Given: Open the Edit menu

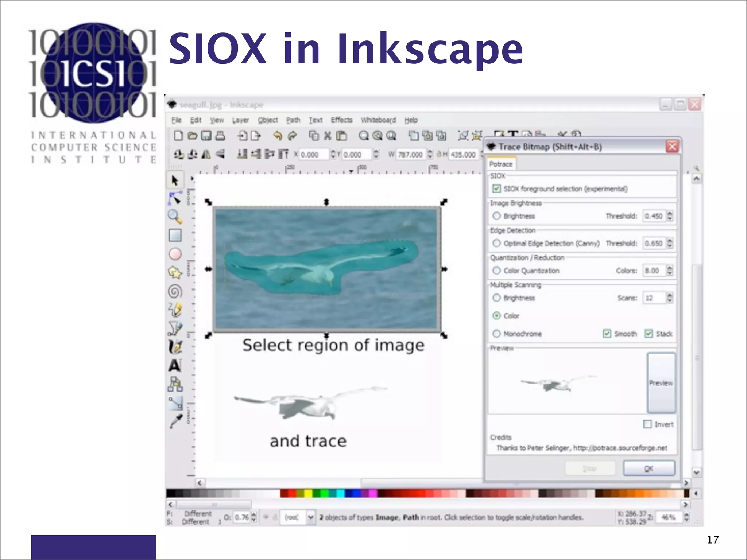Looking at the screenshot, I should [196, 120].
